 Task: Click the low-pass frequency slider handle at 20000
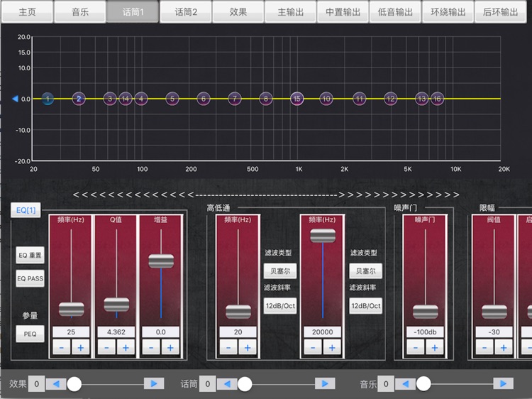click(323, 236)
